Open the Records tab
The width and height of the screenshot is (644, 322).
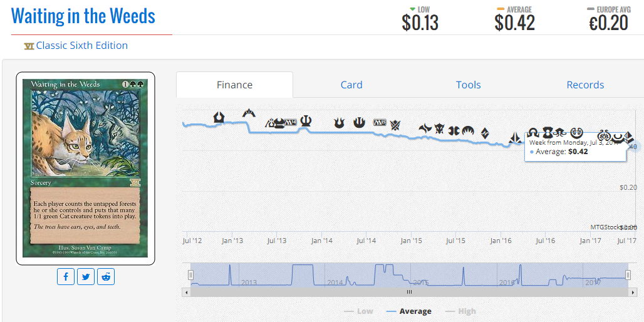(x=585, y=85)
